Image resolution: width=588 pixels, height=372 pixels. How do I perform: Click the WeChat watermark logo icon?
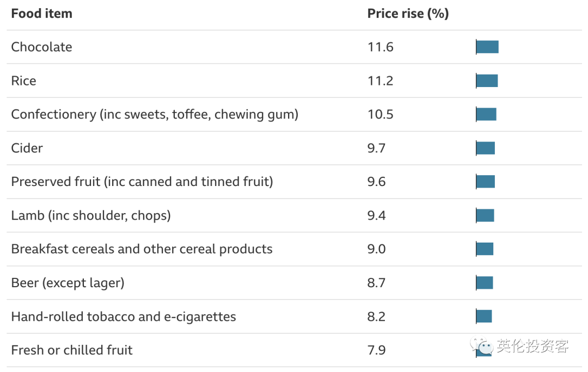[482, 346]
